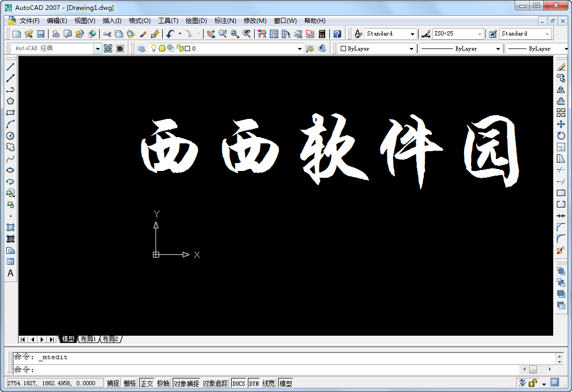The height and width of the screenshot is (392, 572).
Task: Open the 修改(M) menu
Action: point(255,21)
